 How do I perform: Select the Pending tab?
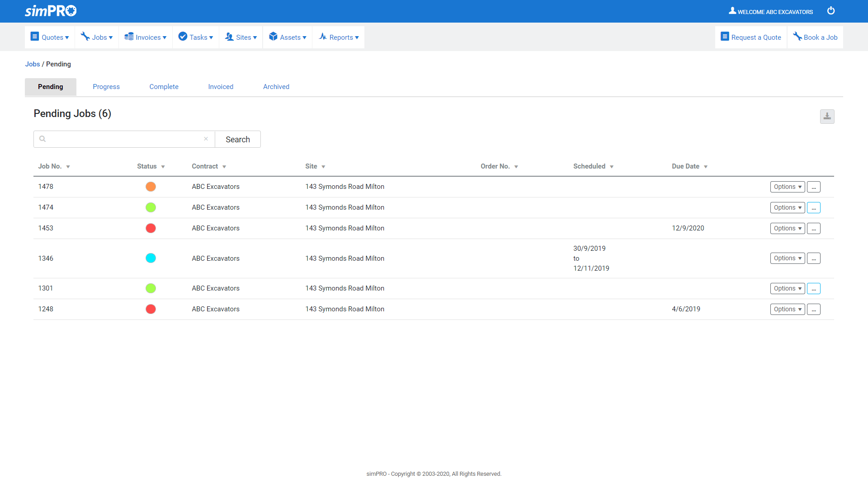click(x=51, y=87)
